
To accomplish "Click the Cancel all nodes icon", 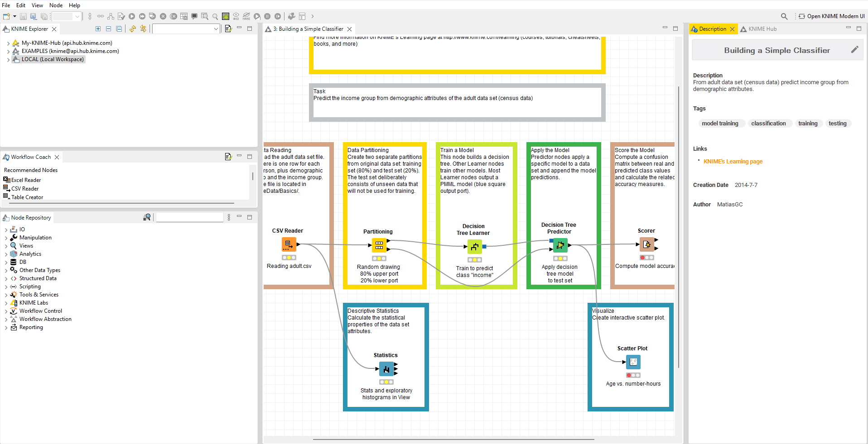I will coord(174,16).
